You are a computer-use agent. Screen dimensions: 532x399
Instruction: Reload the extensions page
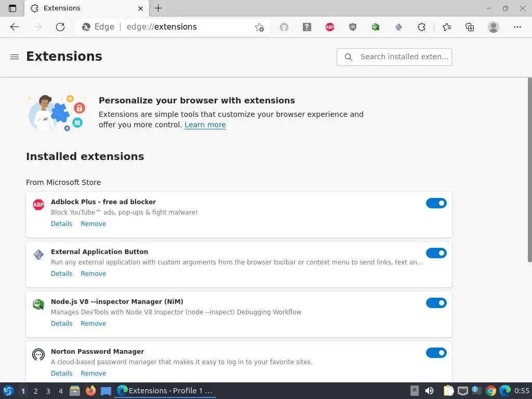click(x=60, y=27)
